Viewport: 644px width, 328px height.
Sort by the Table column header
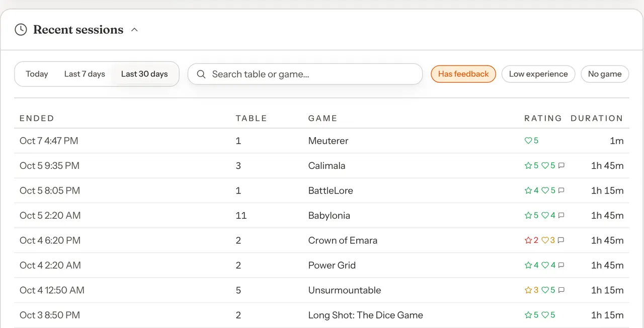click(251, 118)
